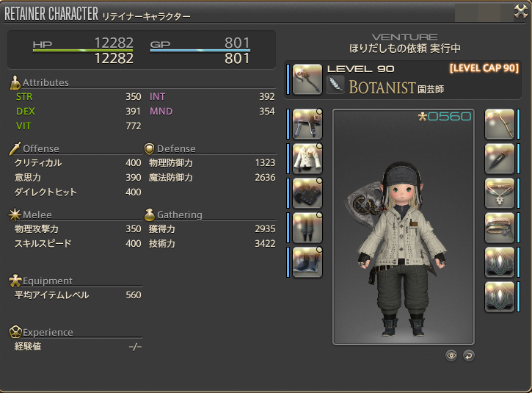Select the bracelet equipment slot
The height and width of the screenshot is (393, 532).
point(500,228)
